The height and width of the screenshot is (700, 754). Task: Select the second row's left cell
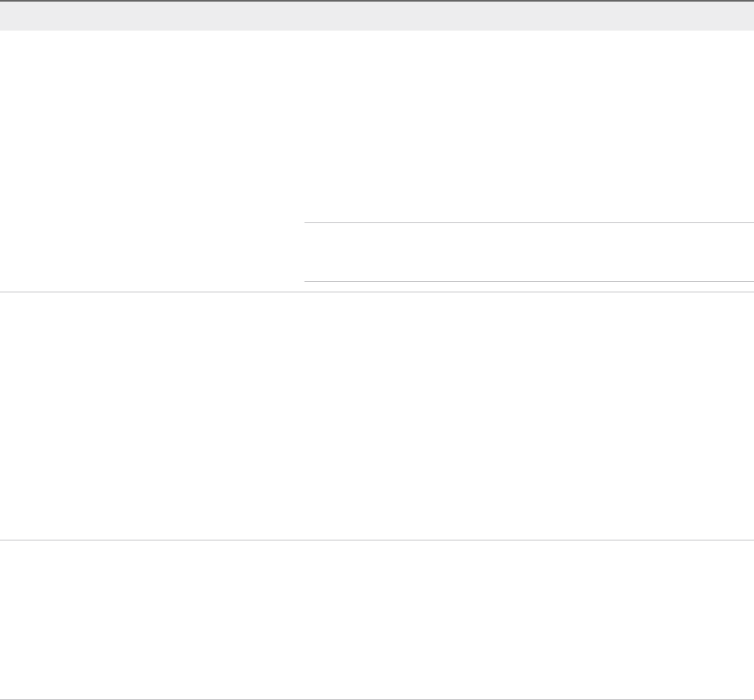[x=151, y=415]
